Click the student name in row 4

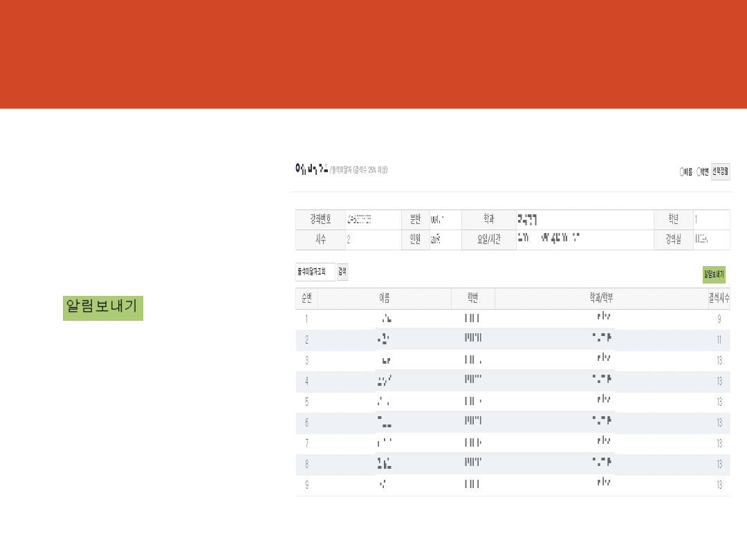point(385,381)
